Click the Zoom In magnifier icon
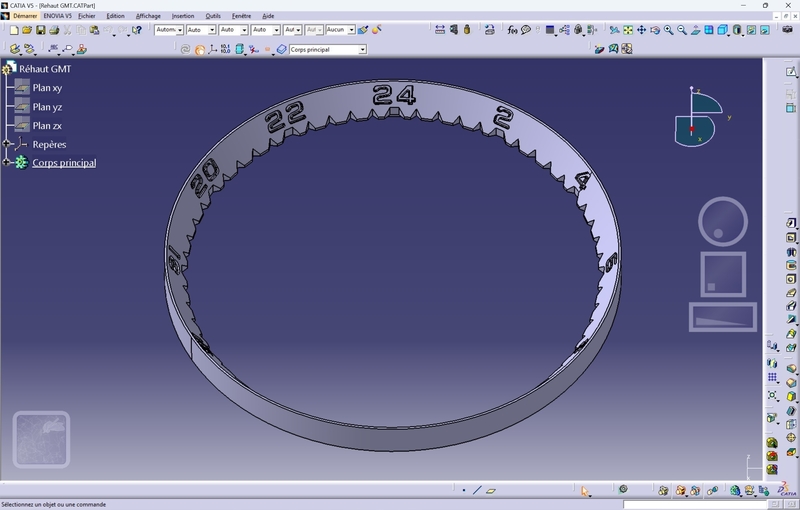Screen dimensions: 800x510 669,30
